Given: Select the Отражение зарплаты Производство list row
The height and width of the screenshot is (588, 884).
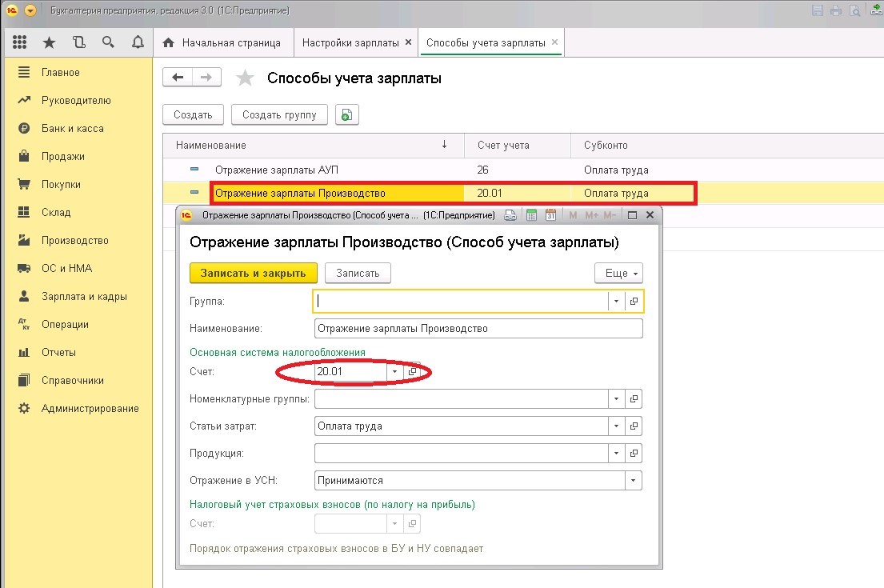Looking at the screenshot, I should click(x=523, y=193).
